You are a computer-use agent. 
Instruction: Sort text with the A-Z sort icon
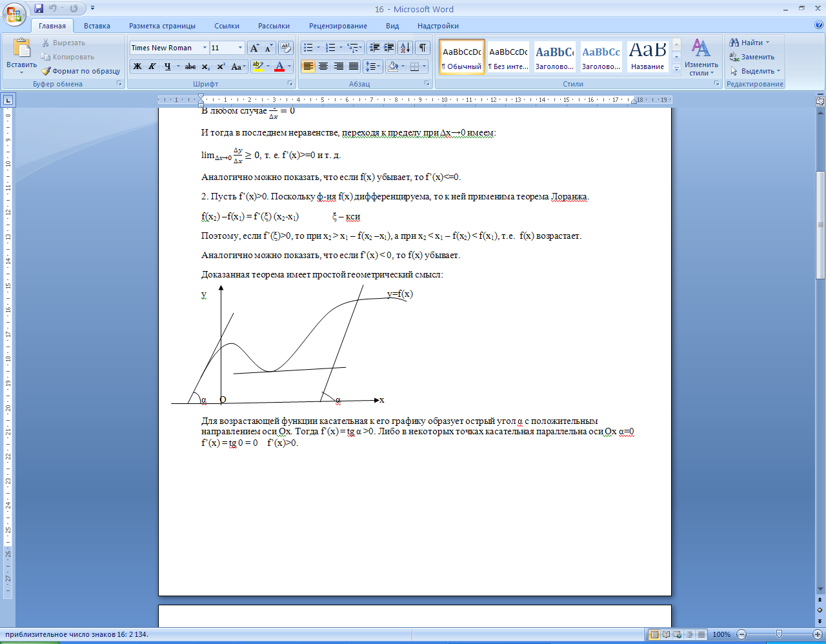[x=405, y=48]
